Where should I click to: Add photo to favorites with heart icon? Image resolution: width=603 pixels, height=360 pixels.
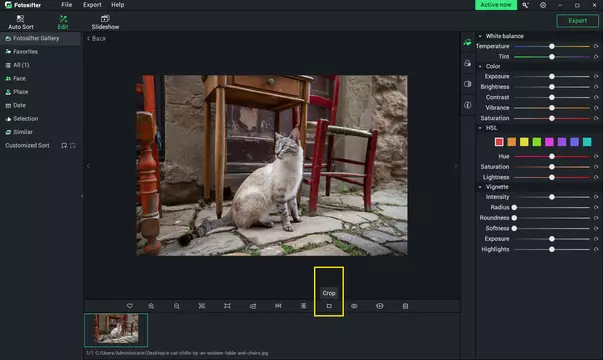tap(130, 306)
